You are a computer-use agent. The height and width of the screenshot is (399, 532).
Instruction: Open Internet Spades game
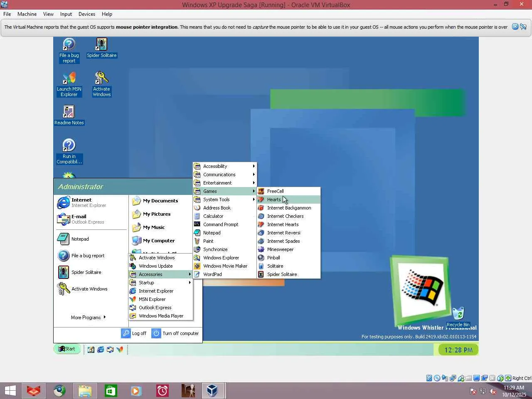289,241
